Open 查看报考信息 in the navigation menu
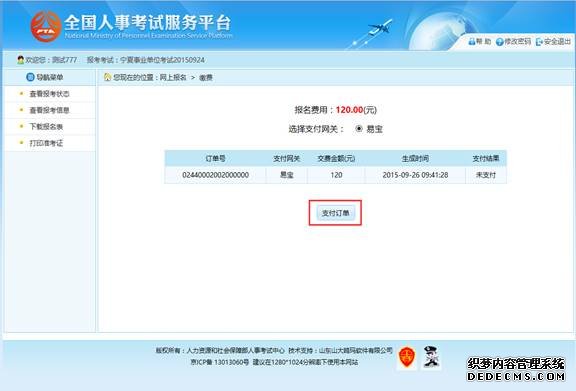576x391 pixels. click(x=50, y=110)
